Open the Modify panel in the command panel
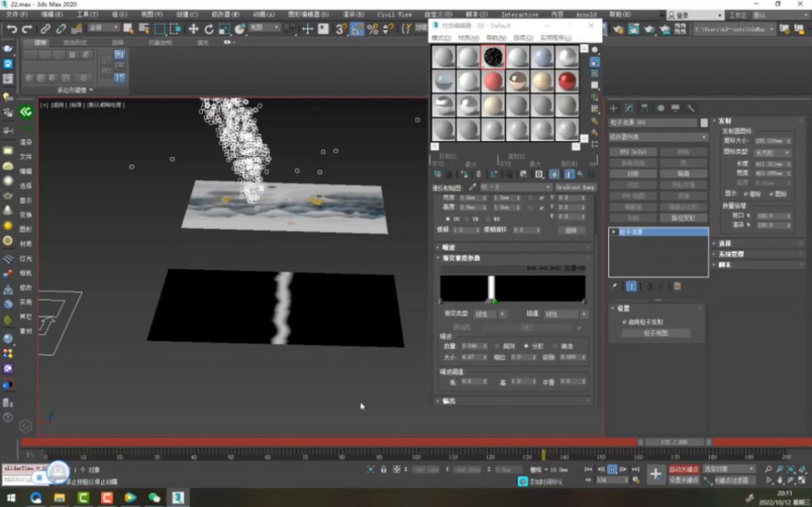812x507 pixels. click(x=627, y=109)
